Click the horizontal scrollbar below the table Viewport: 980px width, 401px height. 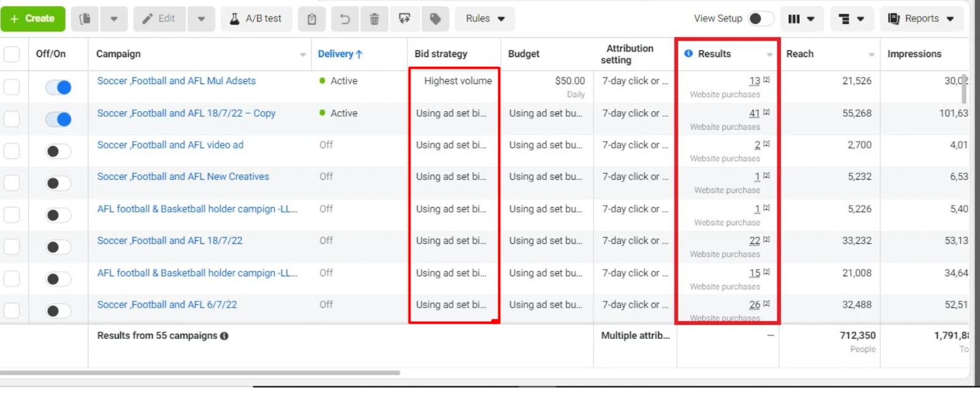pos(200,373)
